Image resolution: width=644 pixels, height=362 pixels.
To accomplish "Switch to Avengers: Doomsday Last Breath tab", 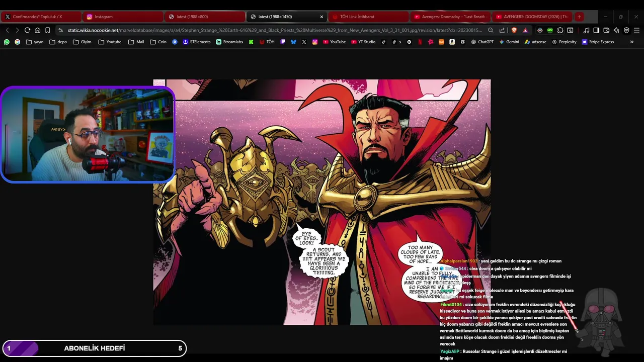I will (450, 17).
